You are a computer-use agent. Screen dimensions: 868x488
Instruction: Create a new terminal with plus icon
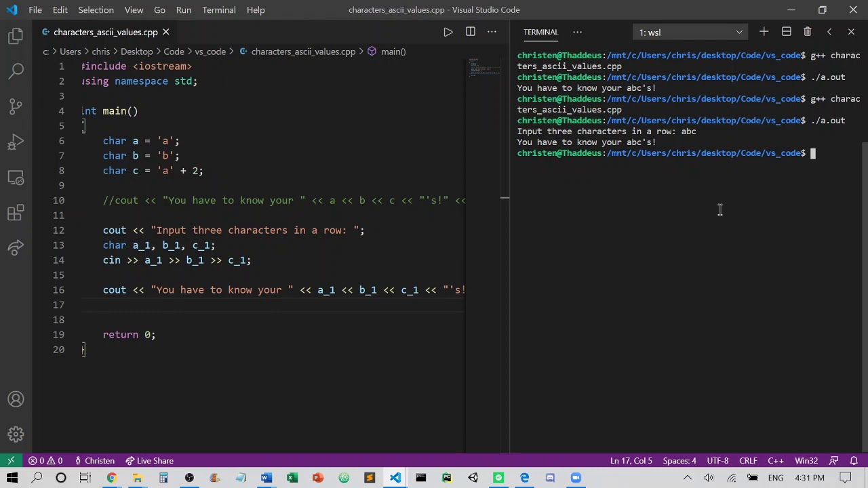click(x=764, y=32)
